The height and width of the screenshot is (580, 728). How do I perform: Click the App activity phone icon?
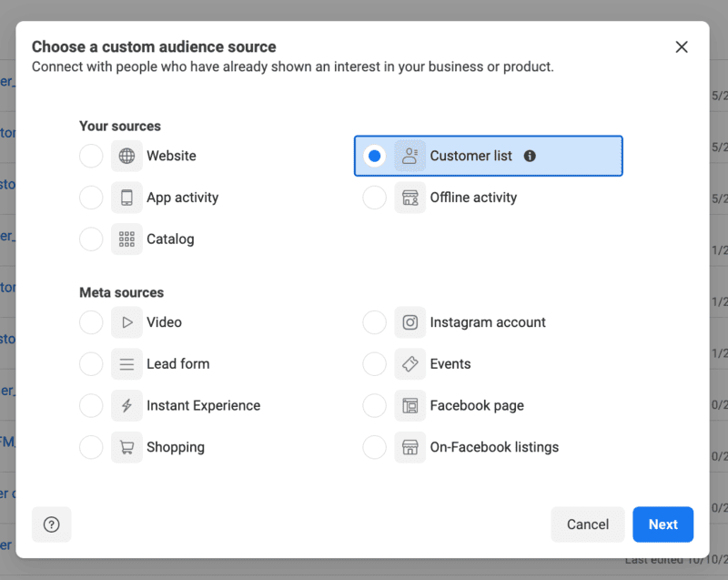pos(126,198)
